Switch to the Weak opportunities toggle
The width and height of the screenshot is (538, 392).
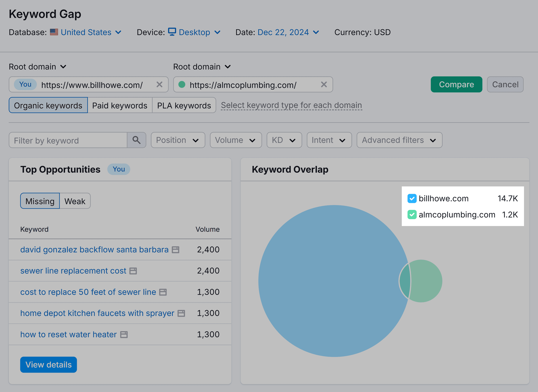coord(75,201)
